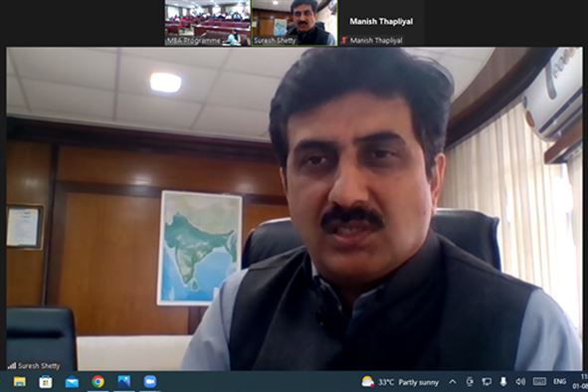Click the microphone icon in the system tray
The image size is (588, 392).
(503, 381)
